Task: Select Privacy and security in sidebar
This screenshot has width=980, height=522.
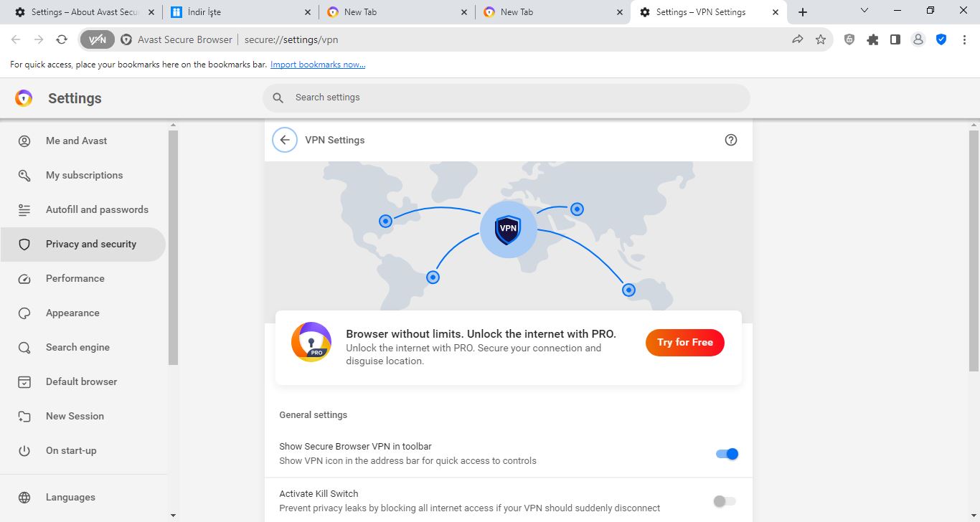Action: 83,244
